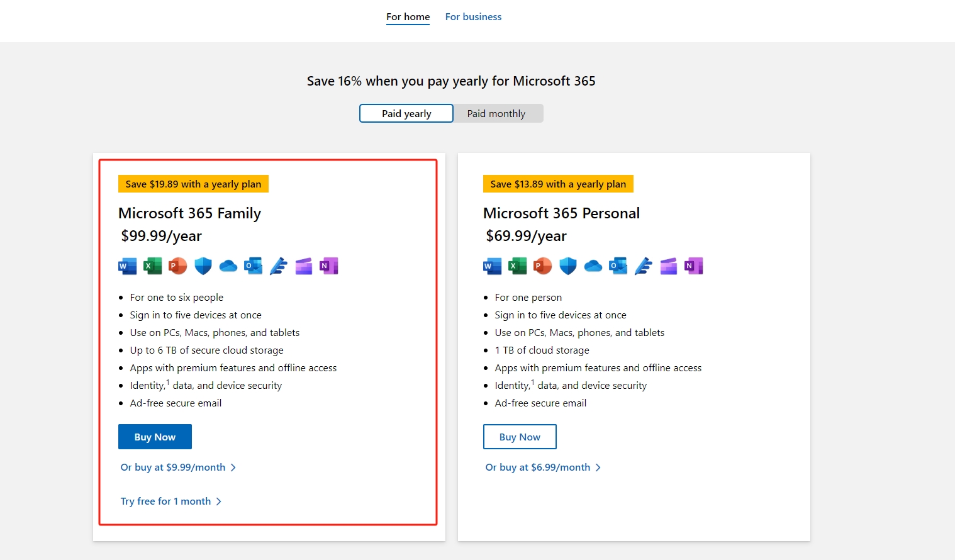Select the Excel icon under Microsoft 365 Family
The height and width of the screenshot is (560, 955).
(152, 266)
